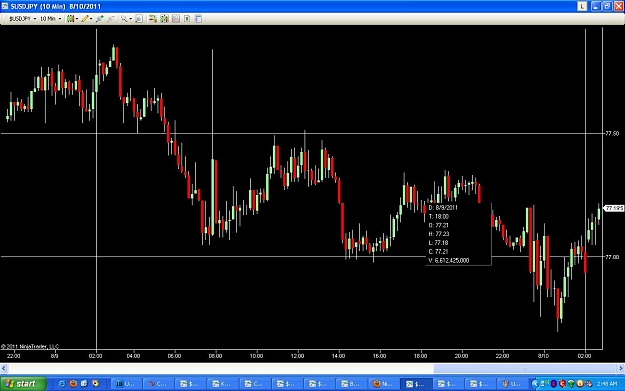
Task: Click the candlestick chart style icon
Action: click(70, 19)
